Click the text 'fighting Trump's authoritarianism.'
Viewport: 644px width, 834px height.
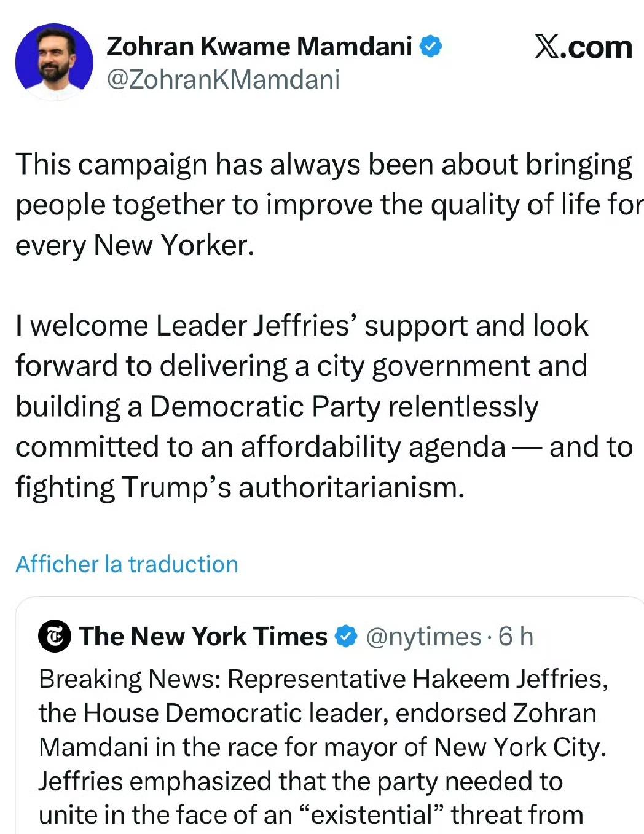tap(240, 487)
